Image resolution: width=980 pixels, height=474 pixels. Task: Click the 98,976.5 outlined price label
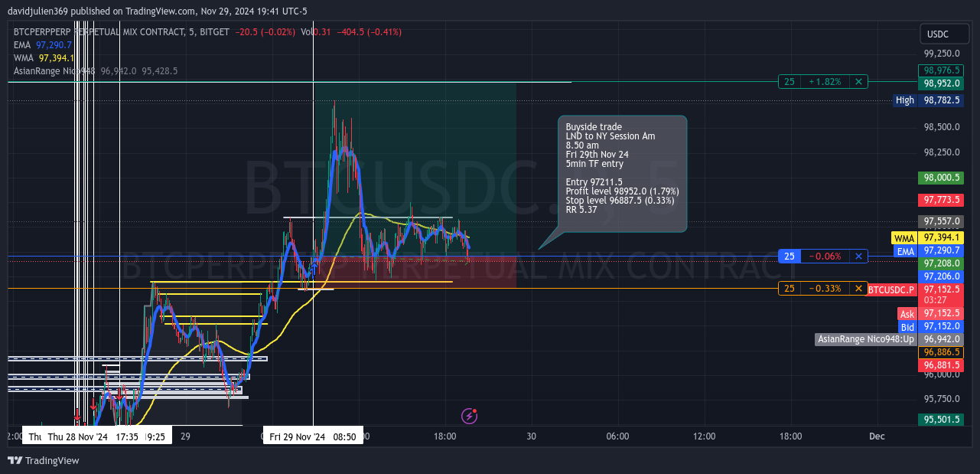coord(940,70)
